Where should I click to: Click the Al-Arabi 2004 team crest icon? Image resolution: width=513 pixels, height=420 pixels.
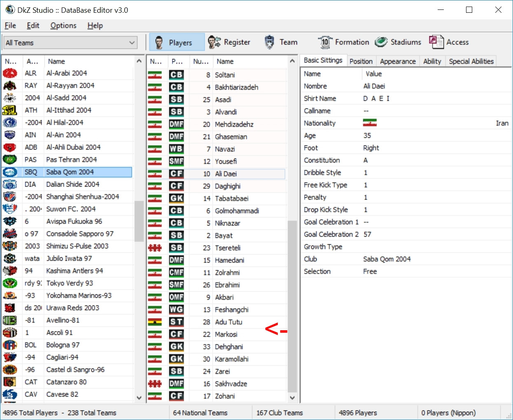pyautogui.click(x=10, y=73)
